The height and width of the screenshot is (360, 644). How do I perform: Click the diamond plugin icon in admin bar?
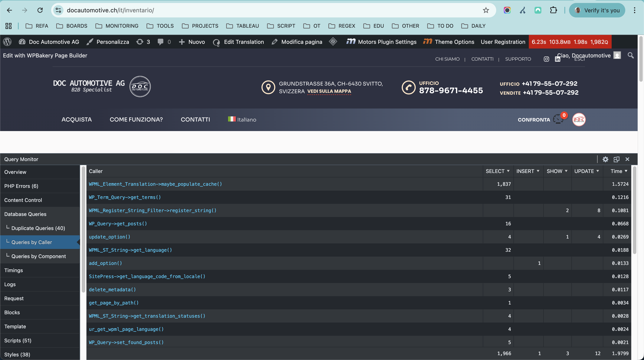click(333, 41)
